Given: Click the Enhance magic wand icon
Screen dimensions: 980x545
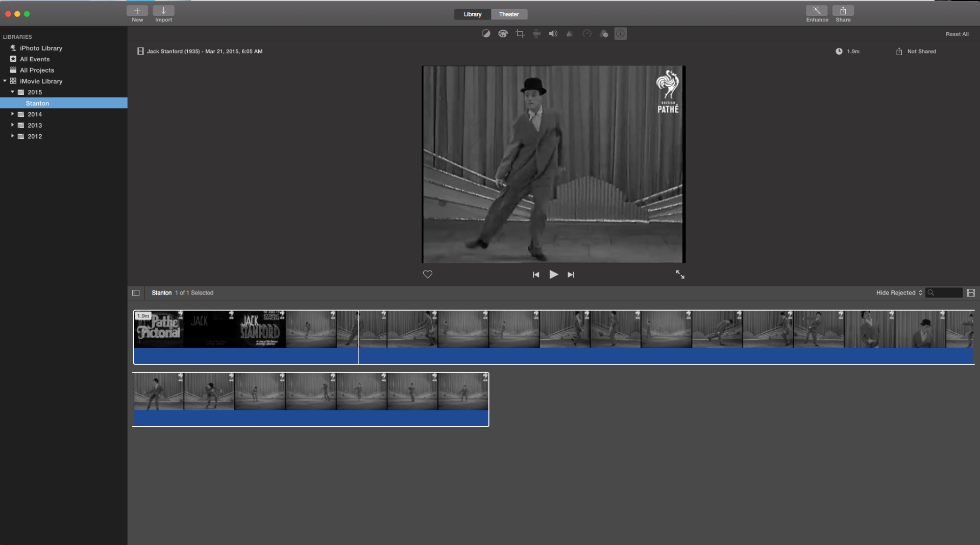Looking at the screenshot, I should click(x=817, y=11).
